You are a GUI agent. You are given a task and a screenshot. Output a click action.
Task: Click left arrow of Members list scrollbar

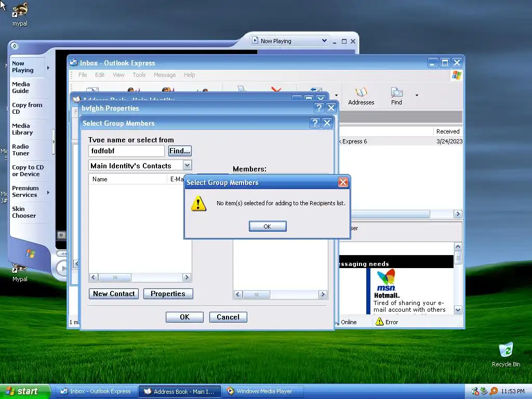(x=238, y=295)
